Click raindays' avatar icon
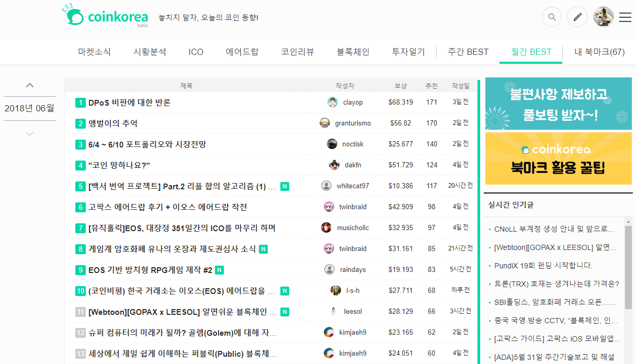The width and height of the screenshot is (636, 364). click(330, 269)
